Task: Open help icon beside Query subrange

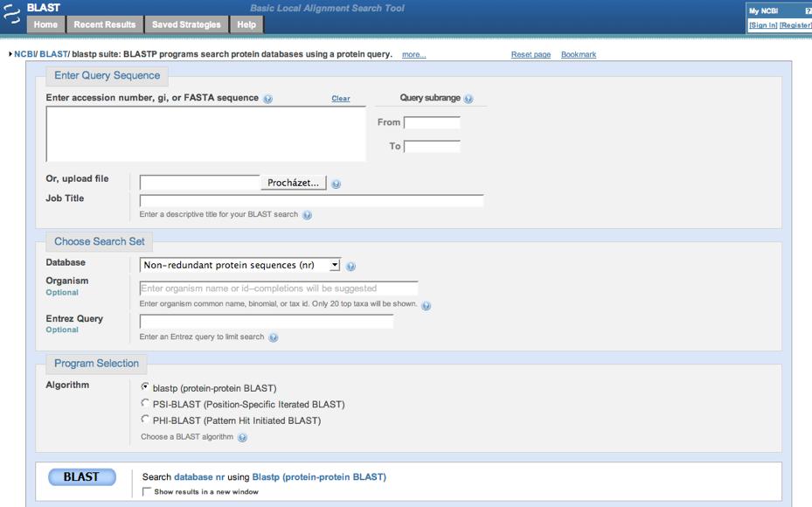Action: pos(468,99)
